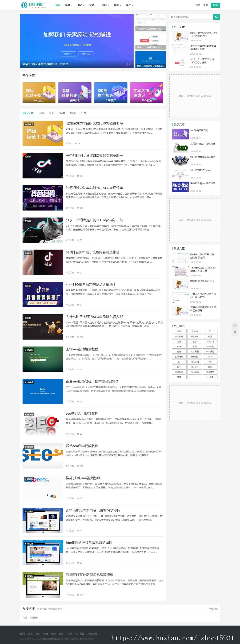Expand the 培训 navigation dropdown

[x=105, y=5]
